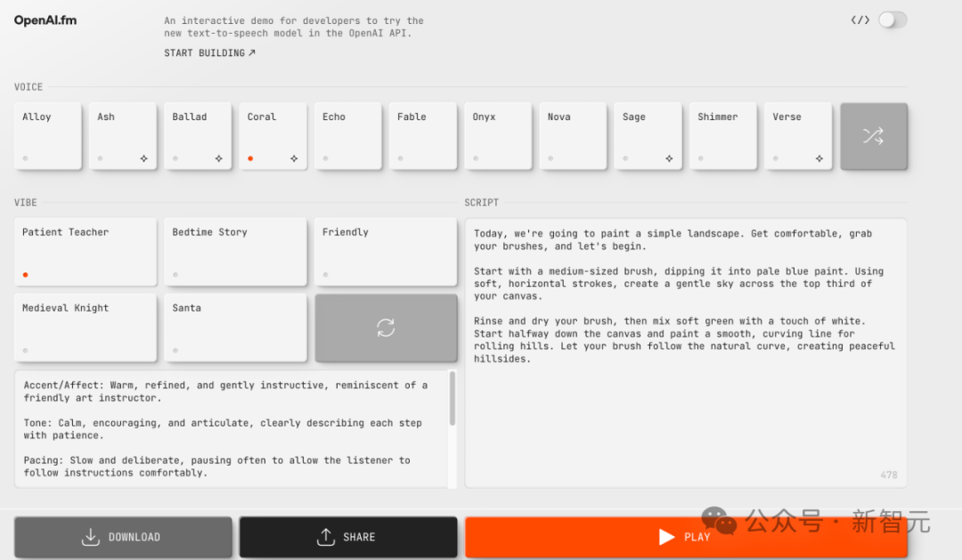The width and height of the screenshot is (962, 560).
Task: Click the SCRIPT section label
Action: [482, 202]
